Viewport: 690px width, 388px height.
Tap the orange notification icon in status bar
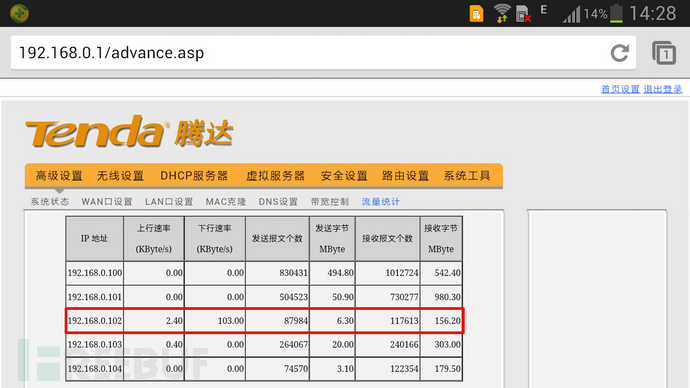click(476, 14)
